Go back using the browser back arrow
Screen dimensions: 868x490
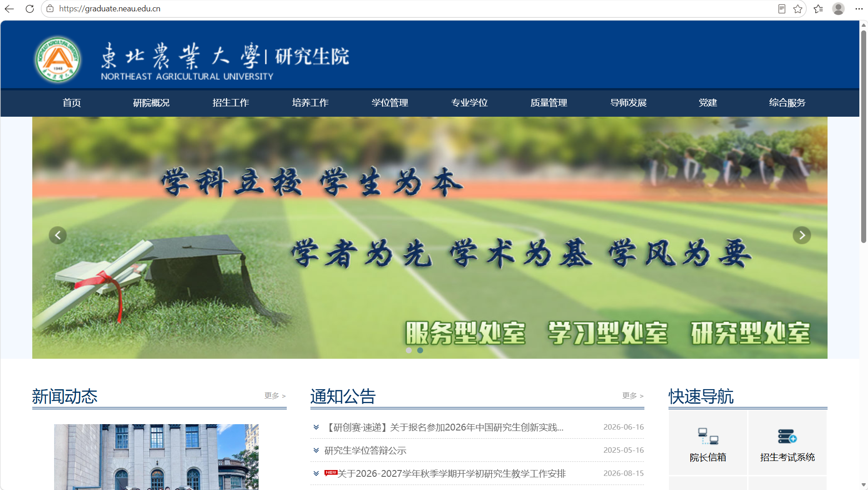coord(9,9)
